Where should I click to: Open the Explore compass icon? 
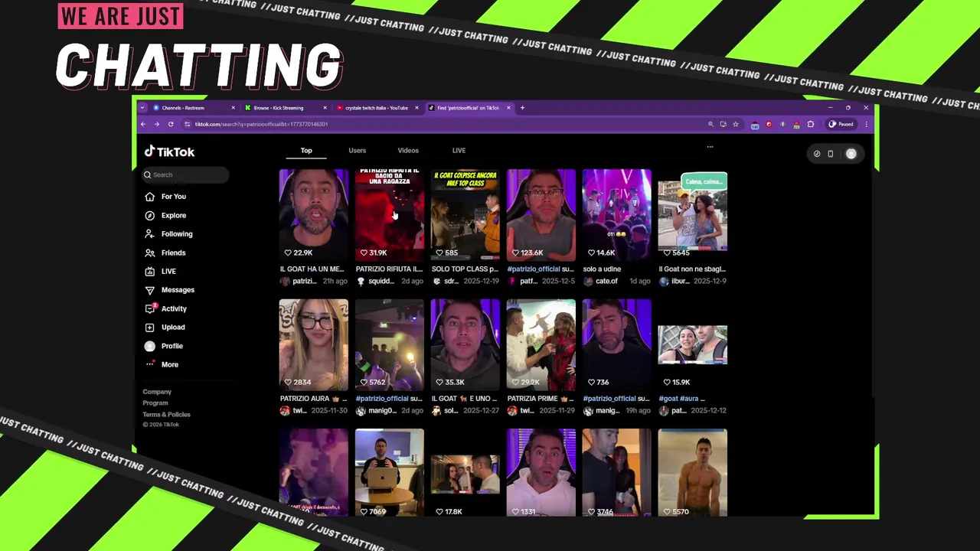pos(150,215)
